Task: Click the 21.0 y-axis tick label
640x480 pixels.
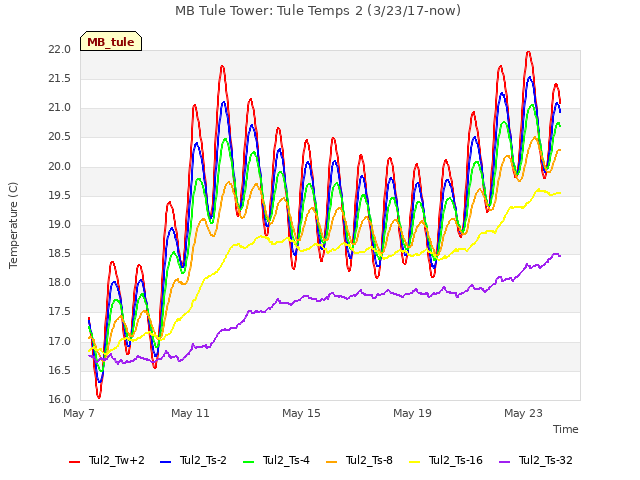Action: point(60,108)
